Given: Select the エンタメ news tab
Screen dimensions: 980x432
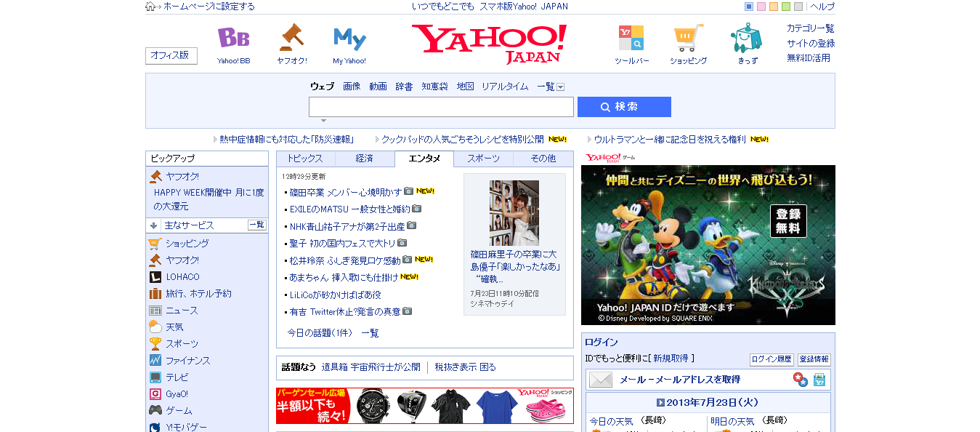Looking at the screenshot, I should tap(424, 159).
